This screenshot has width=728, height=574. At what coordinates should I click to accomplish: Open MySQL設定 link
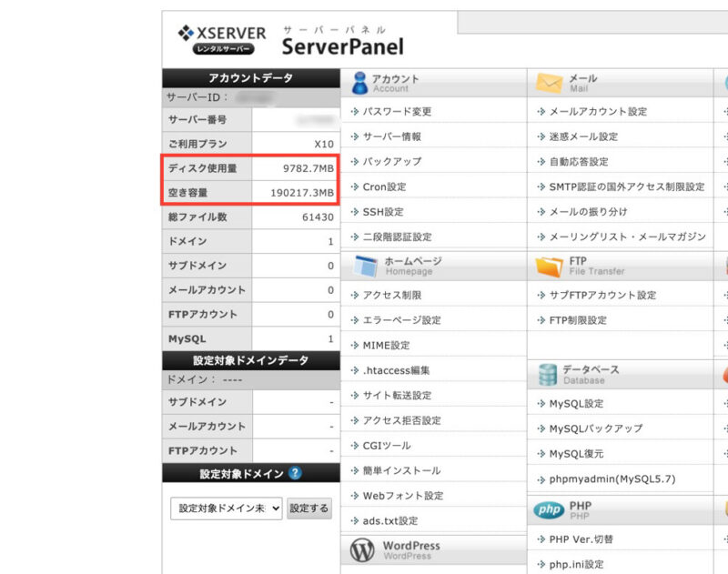coord(576,404)
